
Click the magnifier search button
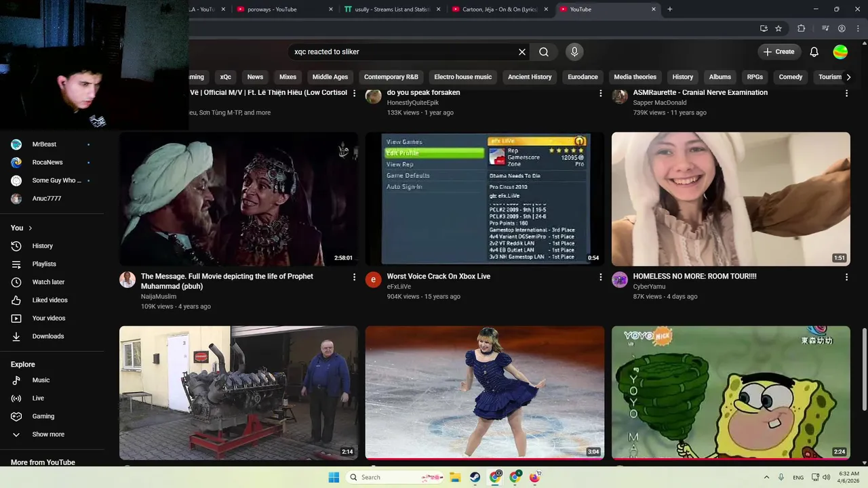(544, 52)
